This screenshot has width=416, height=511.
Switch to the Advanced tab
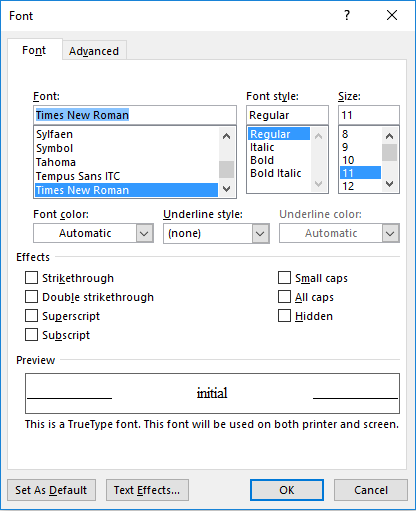(94, 51)
